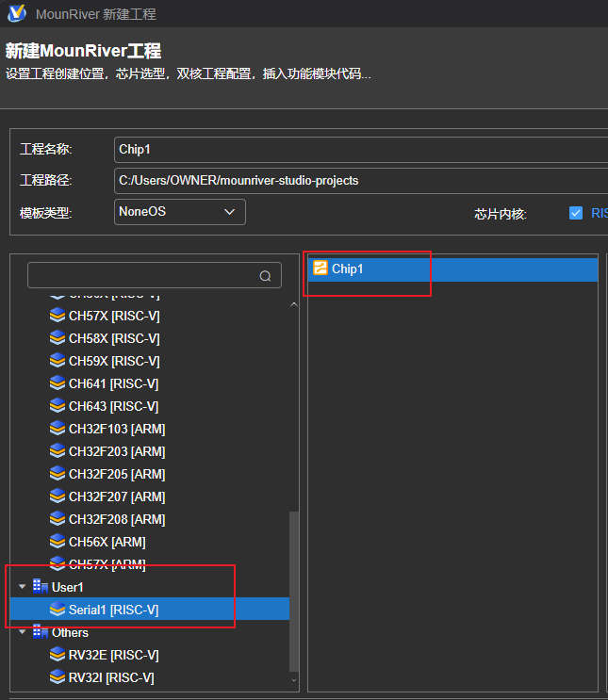Viewport: 608px width, 700px height.
Task: Open the NoneOS template type dropdown
Action: tap(180, 212)
